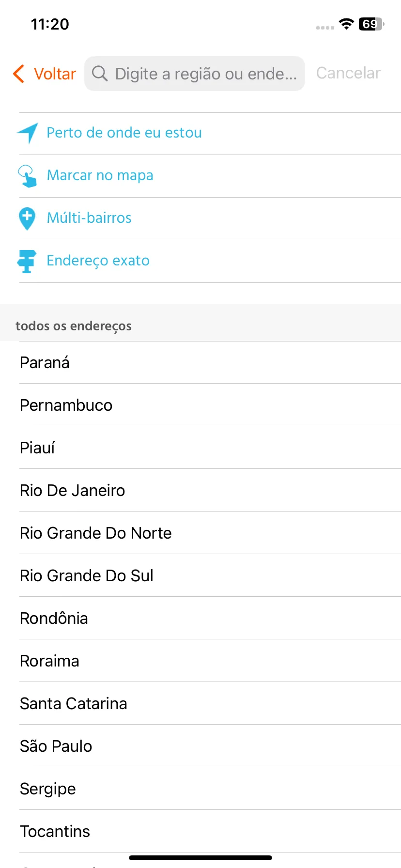Select Paraná from the address list

(210, 362)
